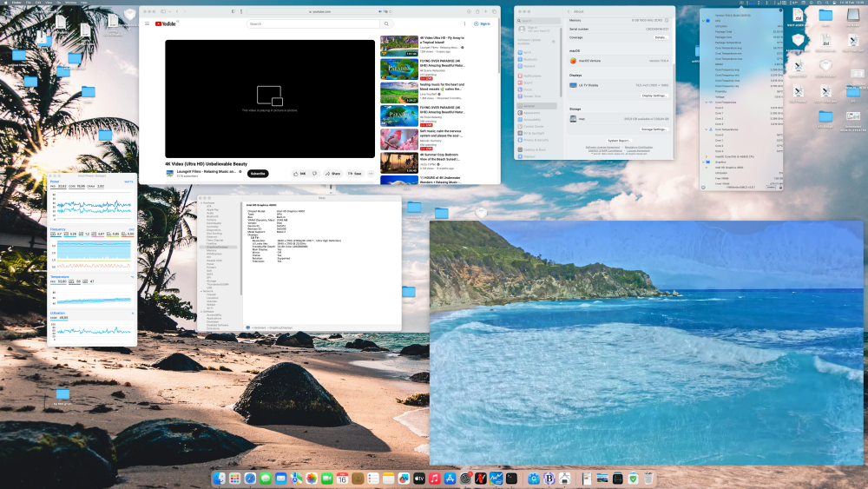Open Photos from the Dock

312,479
